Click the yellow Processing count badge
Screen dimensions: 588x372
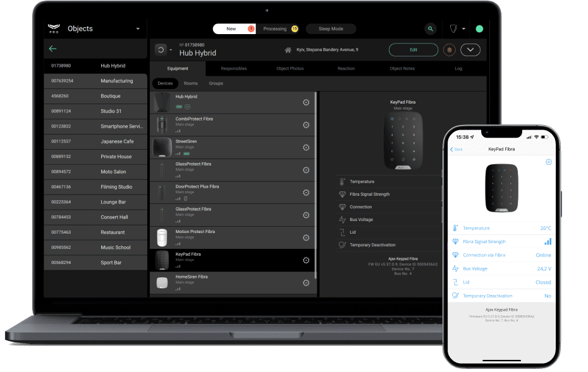coord(295,29)
